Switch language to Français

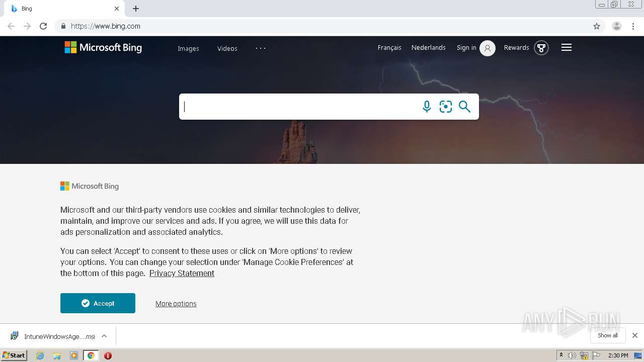click(x=389, y=48)
